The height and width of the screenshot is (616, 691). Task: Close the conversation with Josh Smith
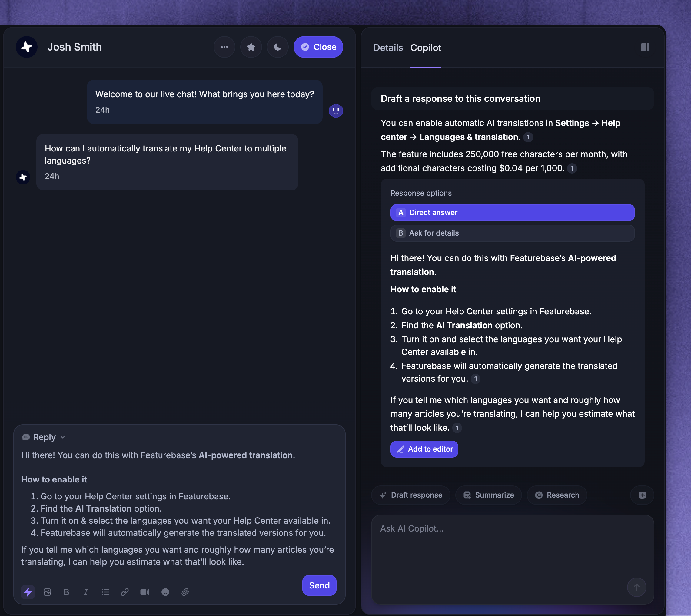pyautogui.click(x=318, y=47)
